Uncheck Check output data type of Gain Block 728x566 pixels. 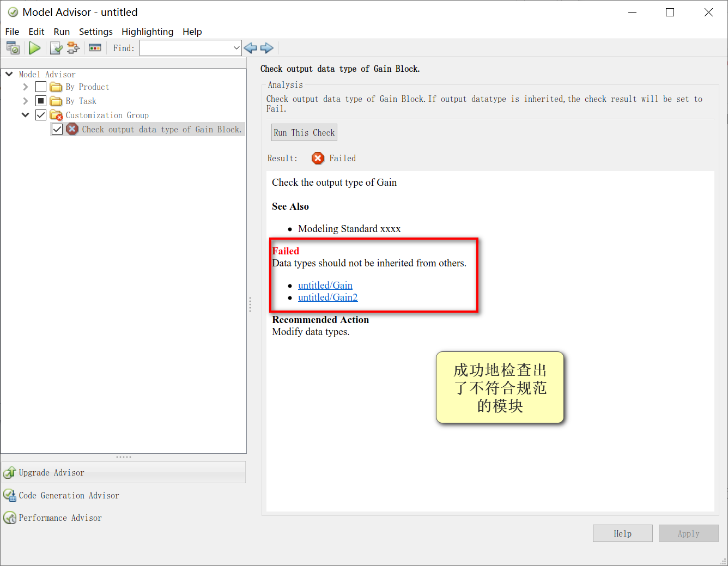[x=57, y=129]
